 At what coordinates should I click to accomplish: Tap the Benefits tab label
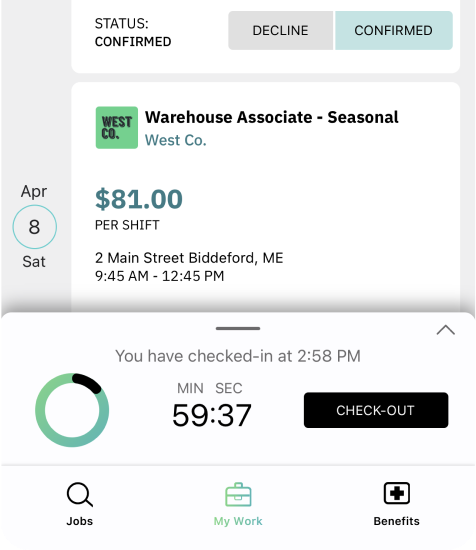click(396, 521)
